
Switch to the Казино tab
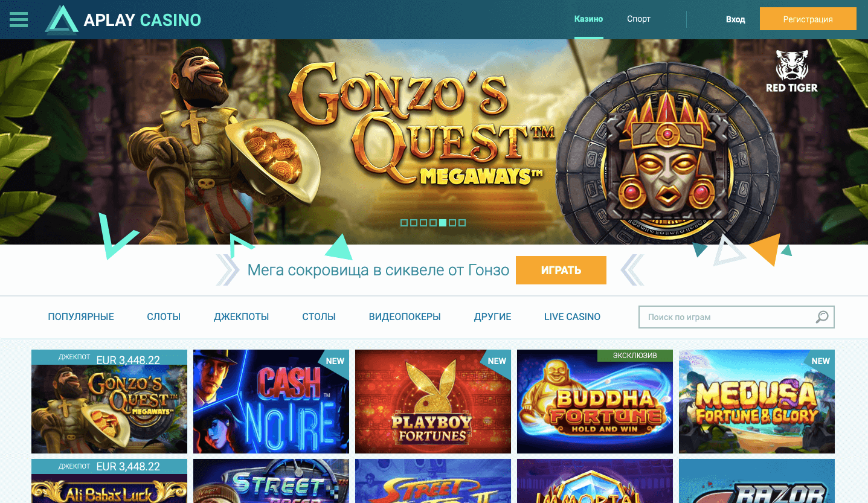click(x=588, y=19)
